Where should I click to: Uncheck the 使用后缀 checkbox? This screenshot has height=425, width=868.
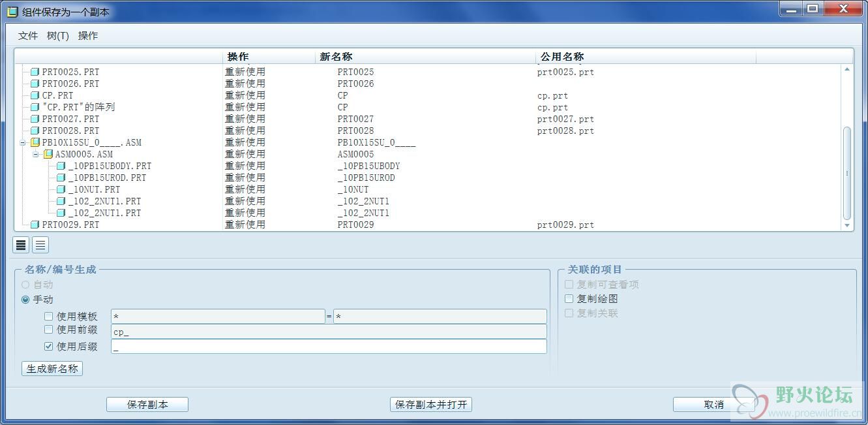point(48,347)
